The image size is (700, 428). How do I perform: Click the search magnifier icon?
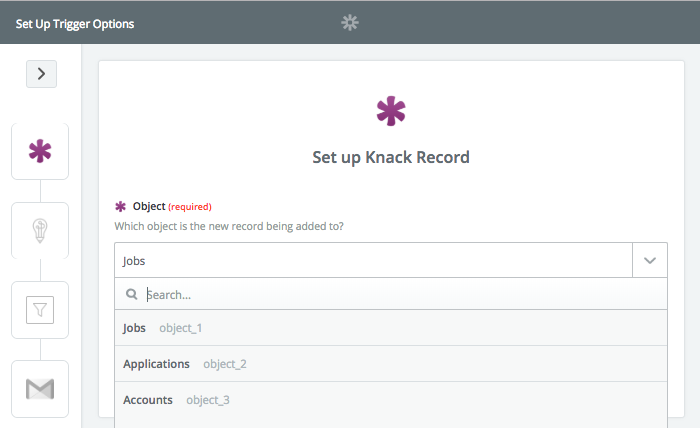coord(131,294)
